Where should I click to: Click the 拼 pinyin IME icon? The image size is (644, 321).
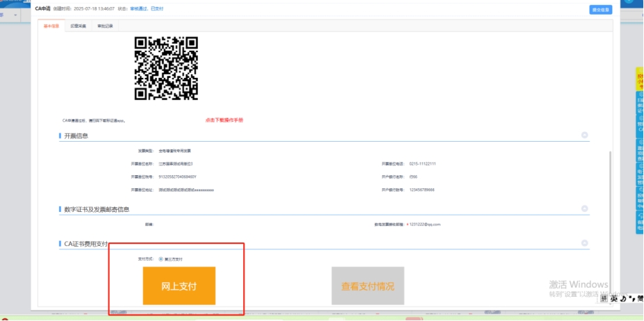point(604,298)
